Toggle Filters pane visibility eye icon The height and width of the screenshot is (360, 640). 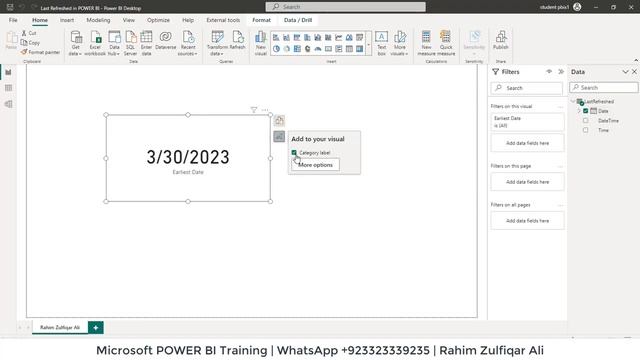tap(549, 71)
